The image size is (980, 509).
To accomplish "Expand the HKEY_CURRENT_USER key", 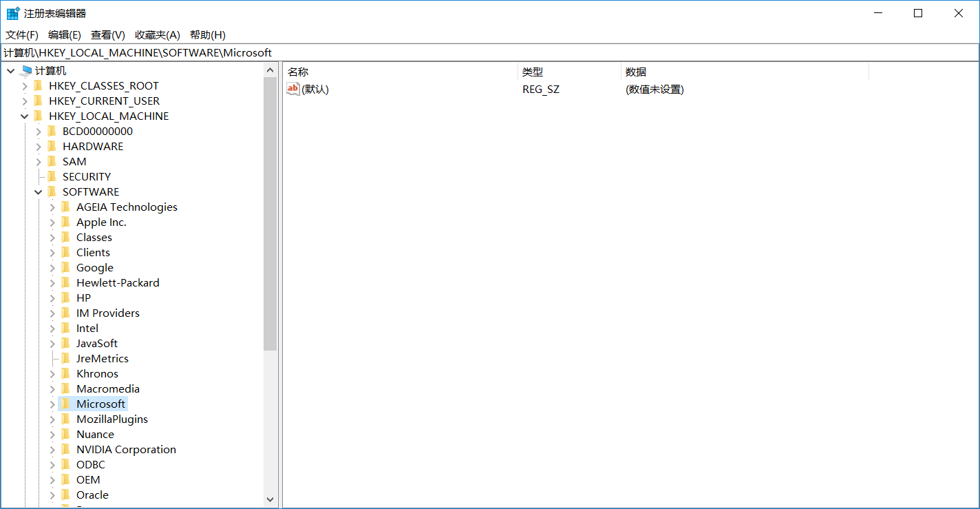I will click(x=25, y=101).
